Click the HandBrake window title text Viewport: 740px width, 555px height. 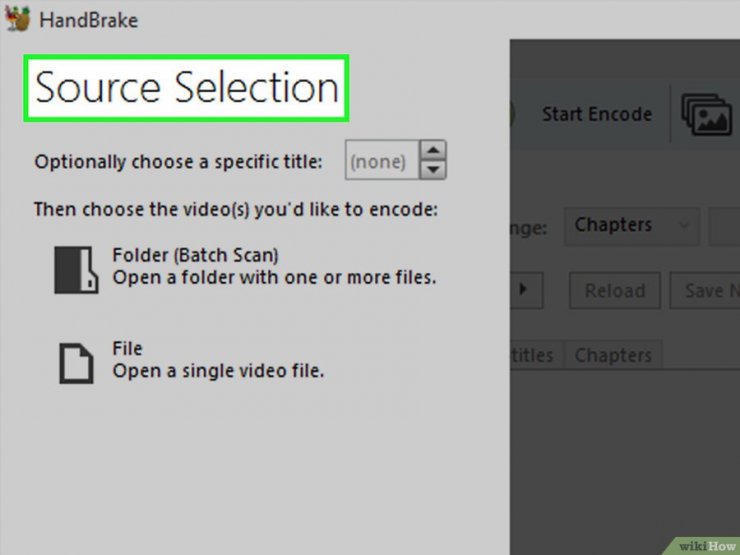88,20
